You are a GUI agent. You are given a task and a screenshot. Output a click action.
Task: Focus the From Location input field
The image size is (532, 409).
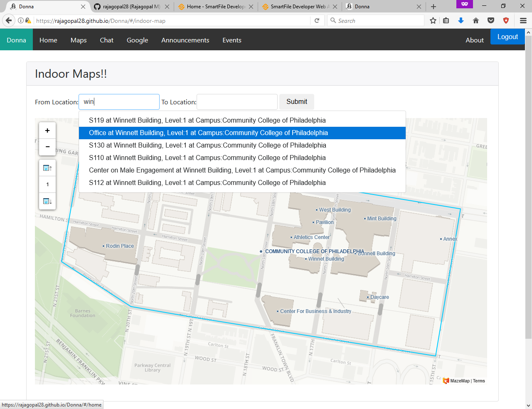tap(119, 102)
